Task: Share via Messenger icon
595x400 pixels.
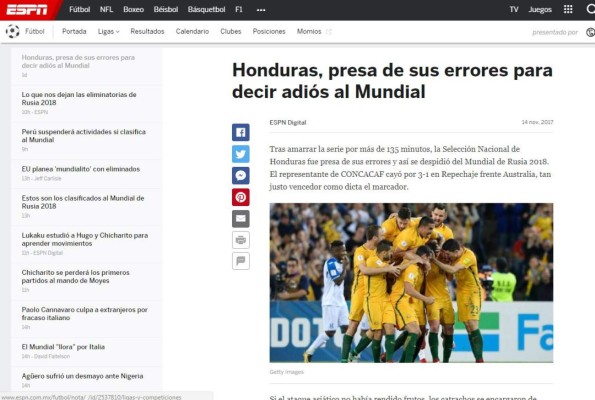Action: pyautogui.click(x=241, y=175)
